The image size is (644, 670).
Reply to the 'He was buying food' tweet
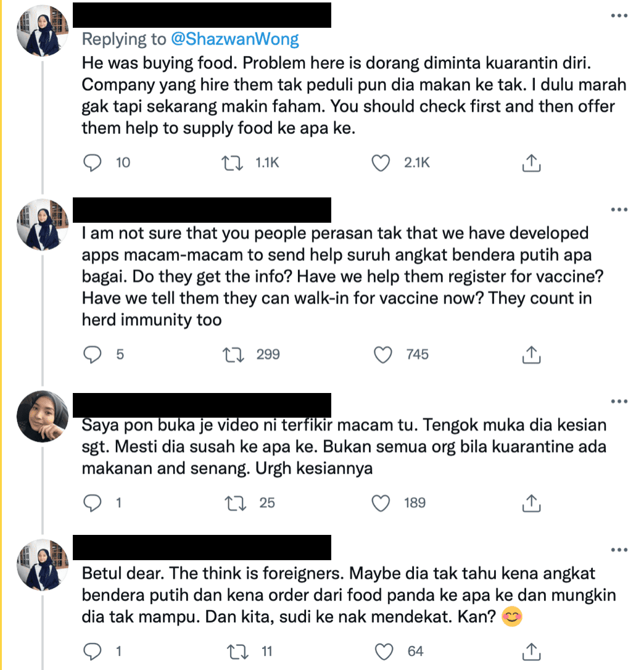(92, 163)
